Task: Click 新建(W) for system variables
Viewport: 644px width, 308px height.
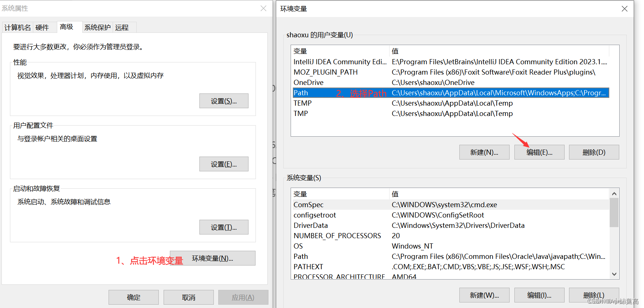Action: (484, 295)
